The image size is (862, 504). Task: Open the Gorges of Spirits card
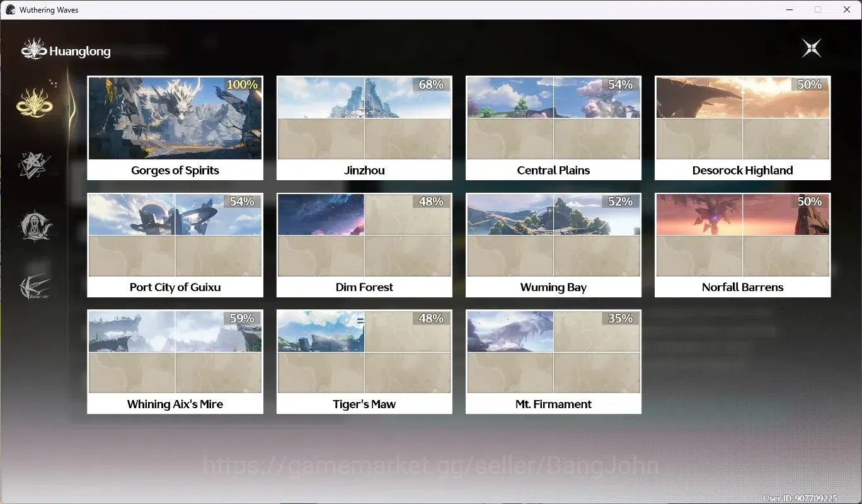[175, 128]
